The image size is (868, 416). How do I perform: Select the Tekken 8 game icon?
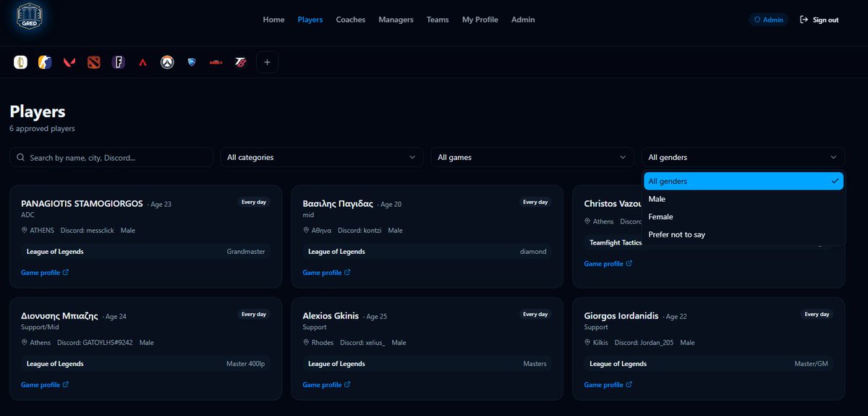pos(241,63)
